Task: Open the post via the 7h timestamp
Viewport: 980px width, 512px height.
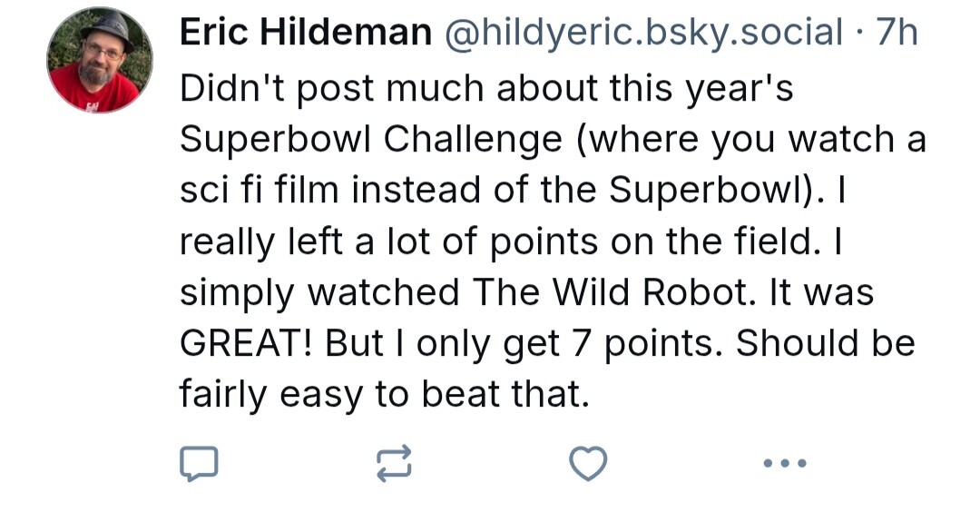Action: pyautogui.click(x=897, y=34)
